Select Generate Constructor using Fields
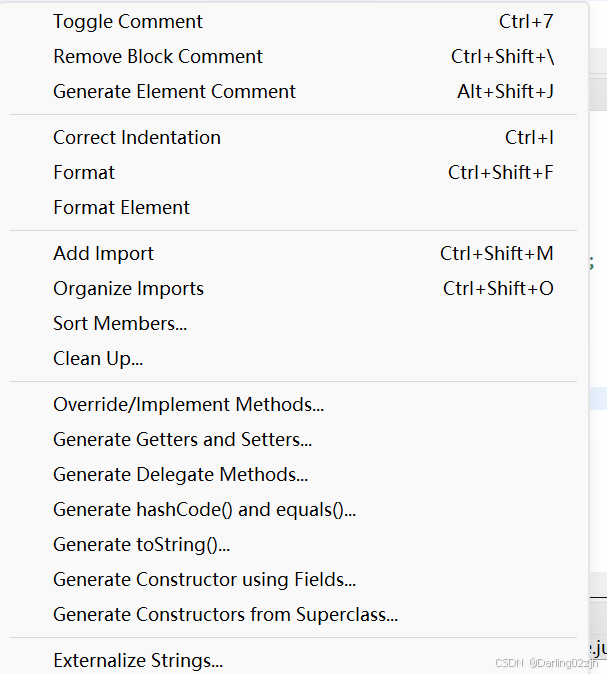The height and width of the screenshot is (674, 607). click(x=204, y=579)
